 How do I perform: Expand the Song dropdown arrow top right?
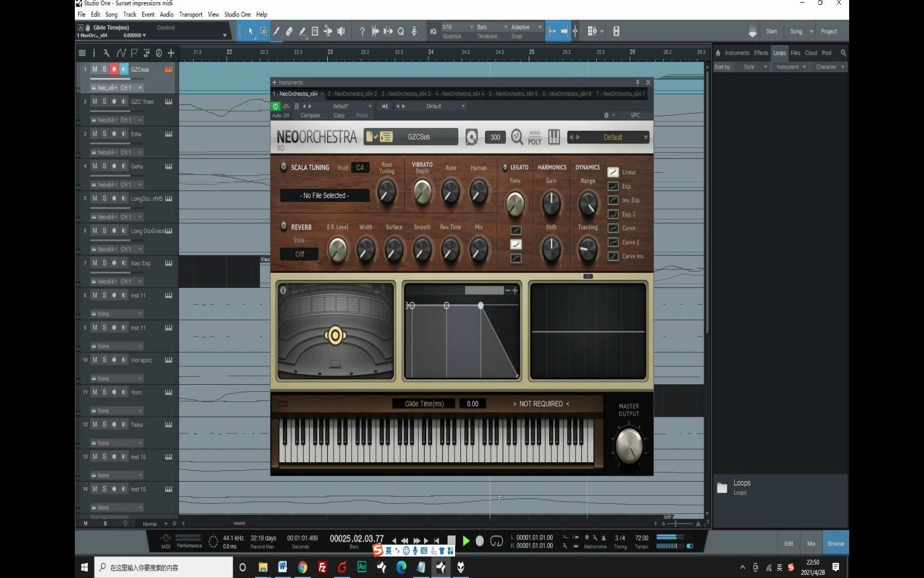[x=811, y=32]
